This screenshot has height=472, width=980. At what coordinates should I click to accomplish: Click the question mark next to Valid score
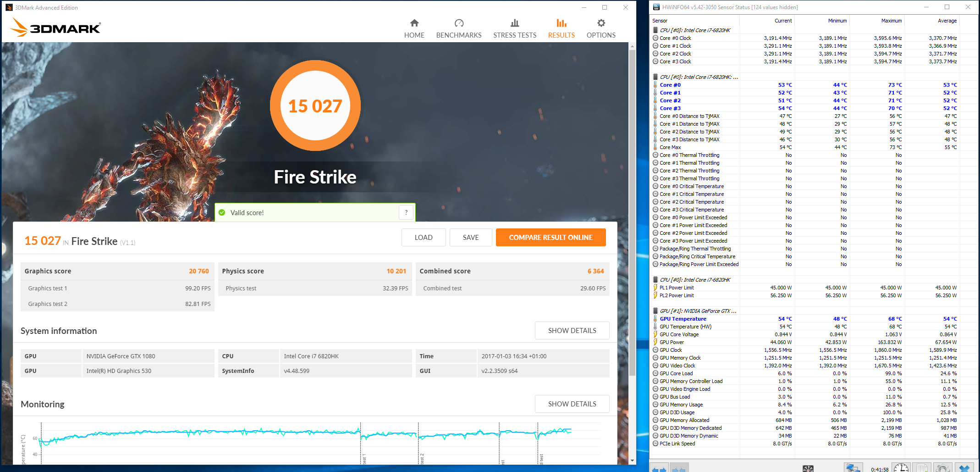pyautogui.click(x=406, y=212)
